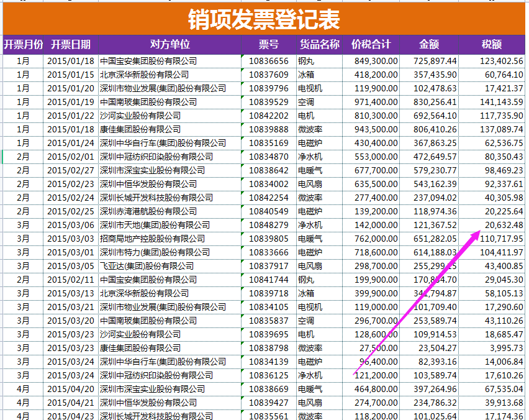The height and width of the screenshot is (420, 529).
Task: Select tax cell 104,411.97
Action: tap(492, 252)
